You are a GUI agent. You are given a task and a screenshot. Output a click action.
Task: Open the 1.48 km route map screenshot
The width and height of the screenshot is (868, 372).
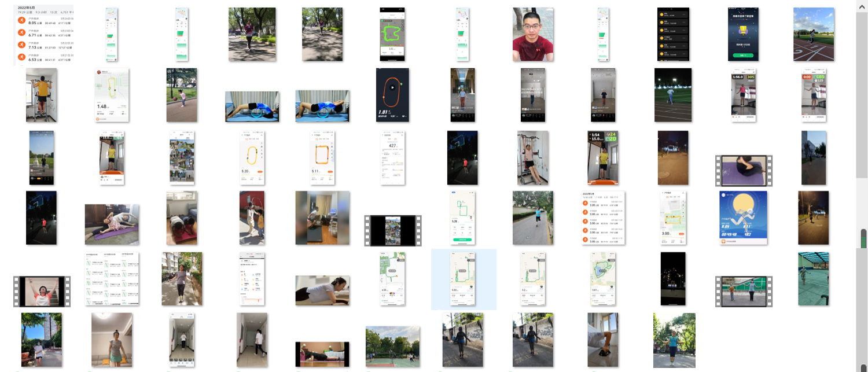point(112,95)
